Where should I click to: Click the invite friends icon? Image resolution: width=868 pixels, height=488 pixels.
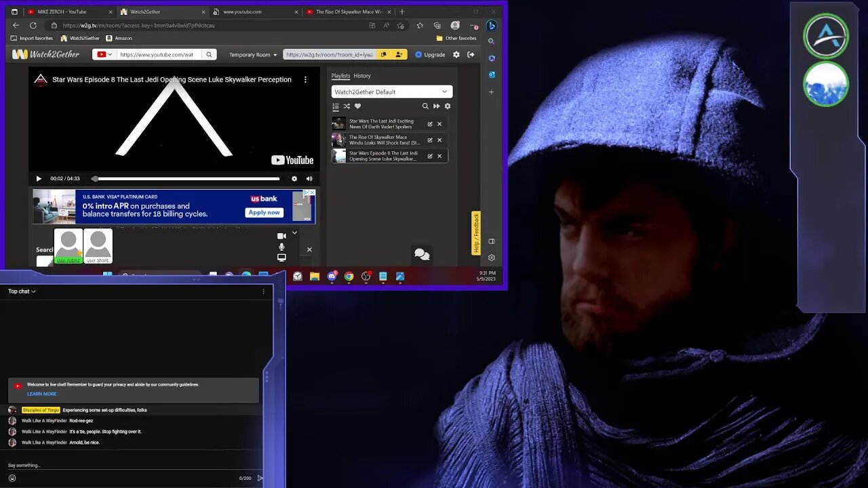coord(399,55)
